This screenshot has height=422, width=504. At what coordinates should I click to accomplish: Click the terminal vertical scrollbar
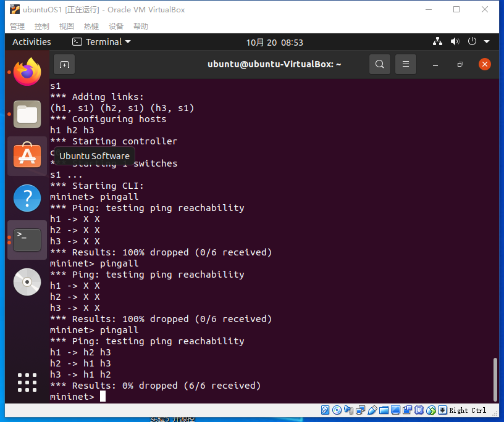(x=495, y=379)
